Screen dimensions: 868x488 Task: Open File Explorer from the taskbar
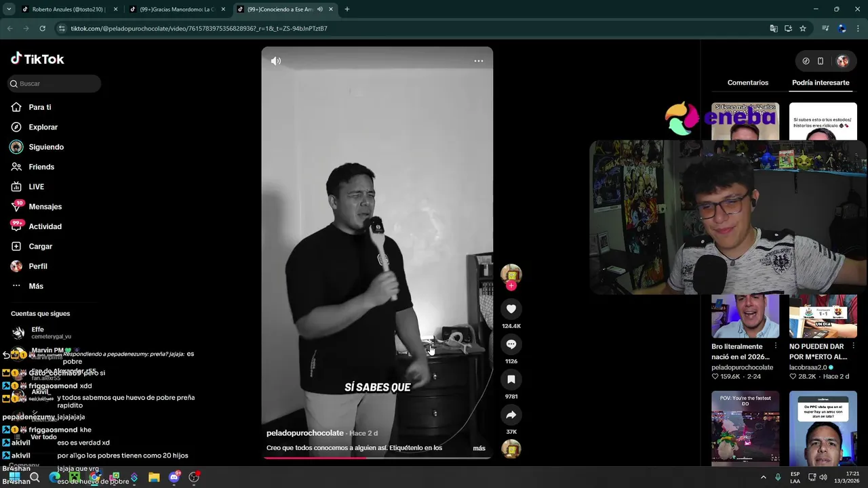pos(154,477)
